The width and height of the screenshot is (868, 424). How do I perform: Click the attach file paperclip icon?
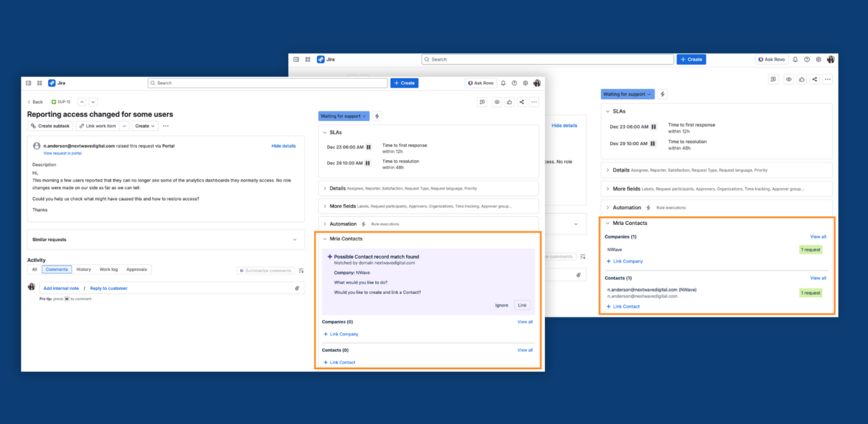pyautogui.click(x=296, y=288)
